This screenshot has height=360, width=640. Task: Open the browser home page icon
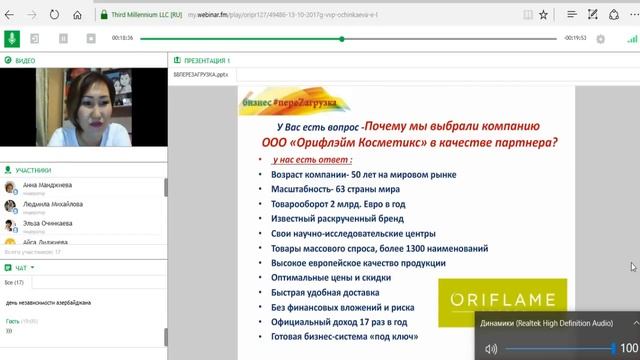[x=77, y=15]
